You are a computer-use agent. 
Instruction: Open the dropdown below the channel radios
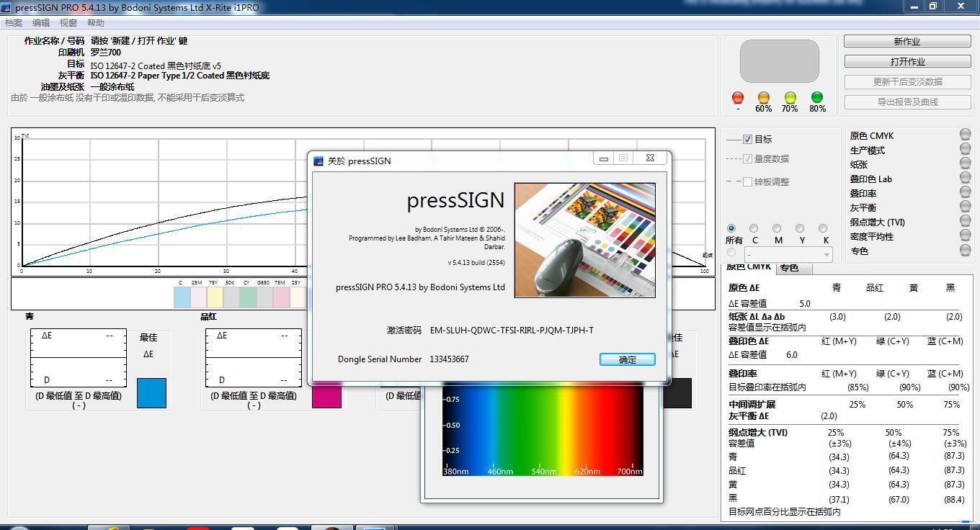click(788, 254)
